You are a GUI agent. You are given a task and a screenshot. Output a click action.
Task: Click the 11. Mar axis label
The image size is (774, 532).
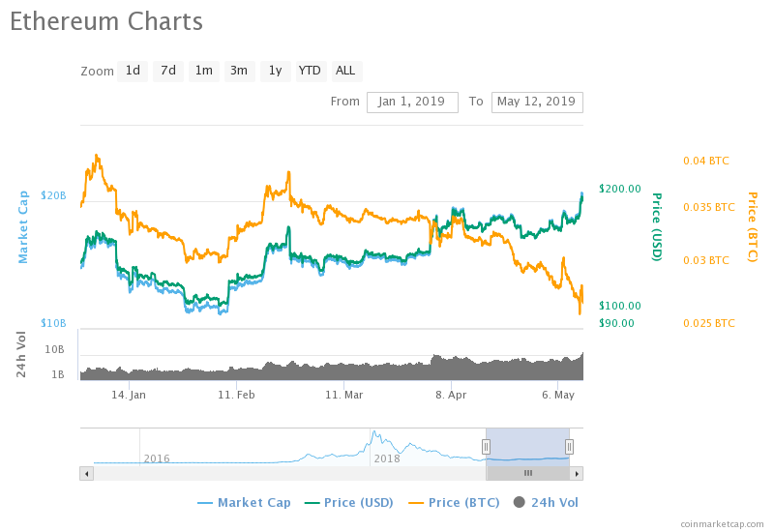click(x=344, y=396)
